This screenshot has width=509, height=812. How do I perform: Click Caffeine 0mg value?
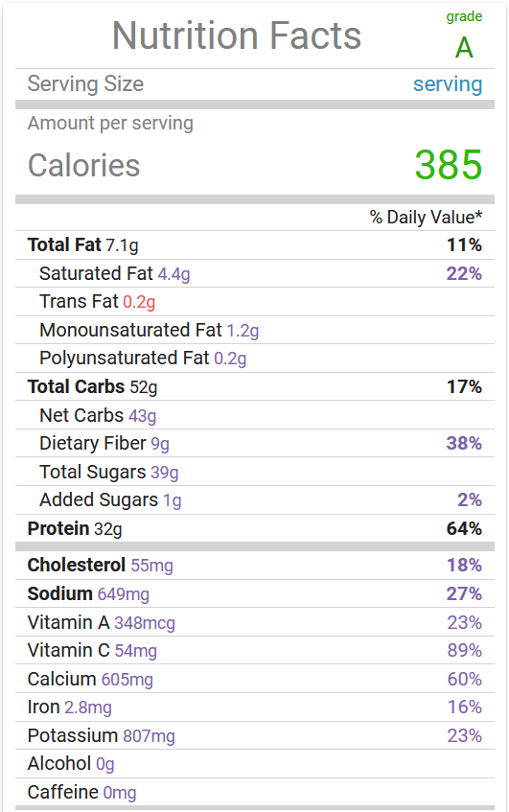coord(120,793)
